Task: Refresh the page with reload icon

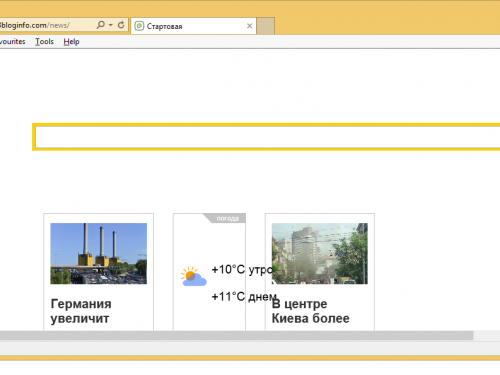Action: [x=121, y=25]
